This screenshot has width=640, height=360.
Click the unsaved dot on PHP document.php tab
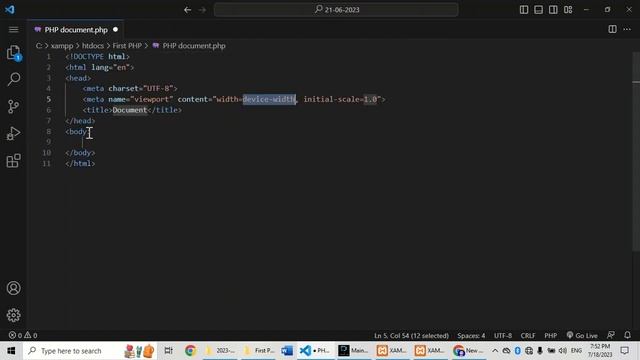pos(116,29)
